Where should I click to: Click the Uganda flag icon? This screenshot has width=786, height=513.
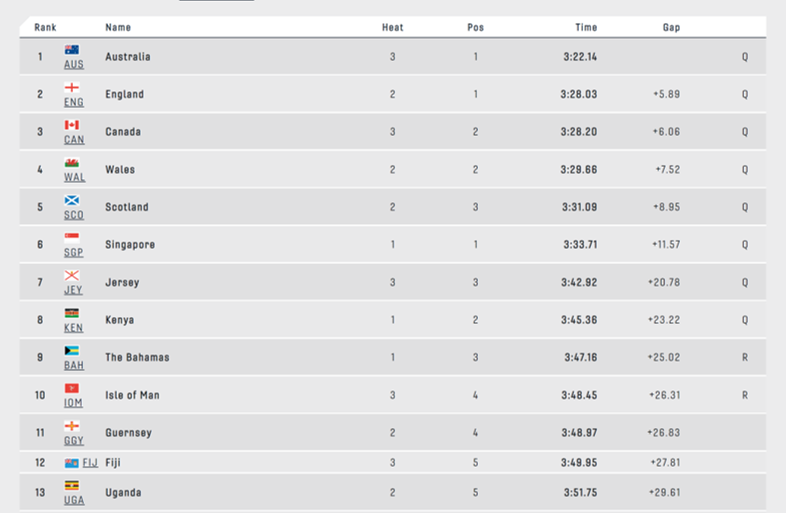(x=72, y=485)
